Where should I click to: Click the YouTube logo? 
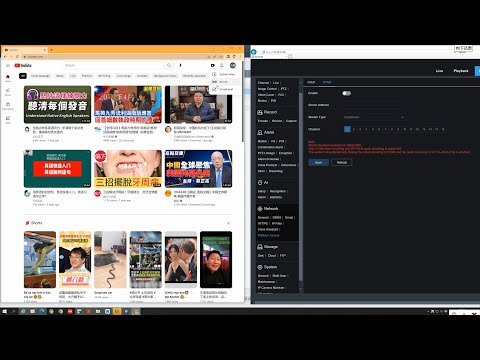pyautogui.click(x=23, y=65)
